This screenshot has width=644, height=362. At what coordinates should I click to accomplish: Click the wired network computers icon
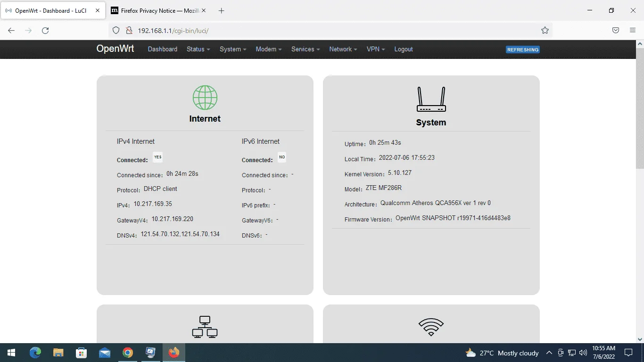pyautogui.click(x=205, y=327)
